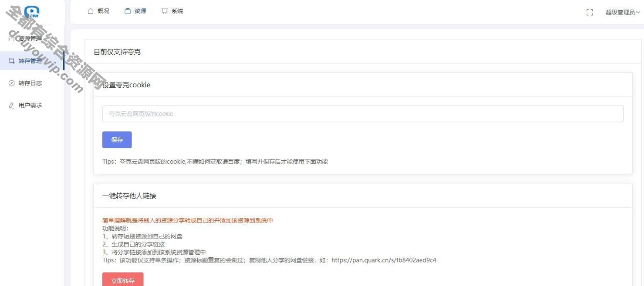Image resolution: width=644 pixels, height=286 pixels.
Task: Open the 概况 overview tab
Action: 98,11
